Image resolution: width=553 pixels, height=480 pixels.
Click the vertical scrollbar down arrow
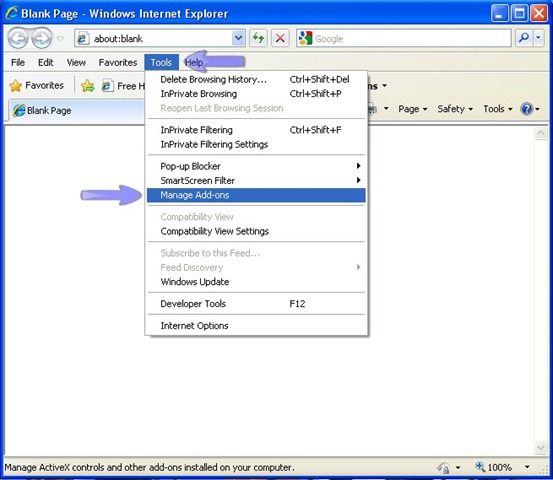[x=541, y=447]
